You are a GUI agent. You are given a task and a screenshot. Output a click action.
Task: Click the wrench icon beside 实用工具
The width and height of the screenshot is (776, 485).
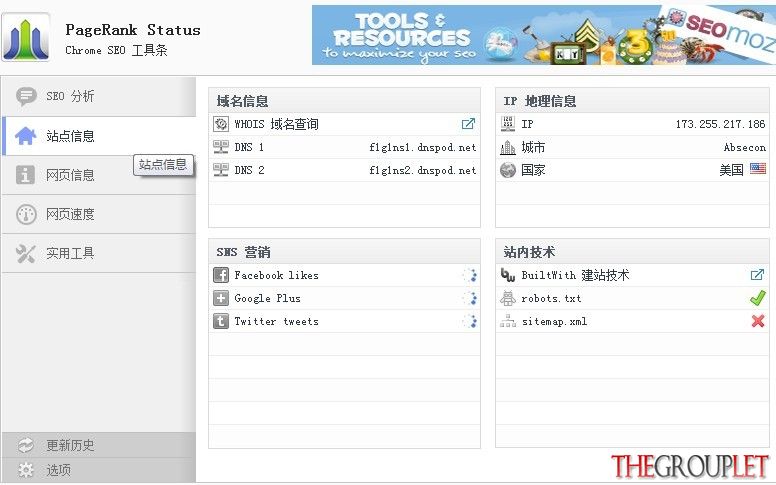[x=25, y=253]
